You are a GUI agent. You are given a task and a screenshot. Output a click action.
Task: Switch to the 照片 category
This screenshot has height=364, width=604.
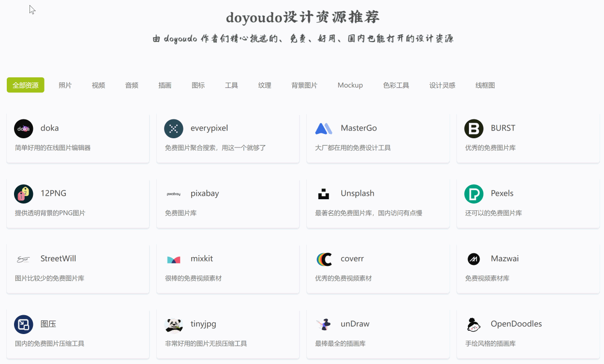pos(65,85)
